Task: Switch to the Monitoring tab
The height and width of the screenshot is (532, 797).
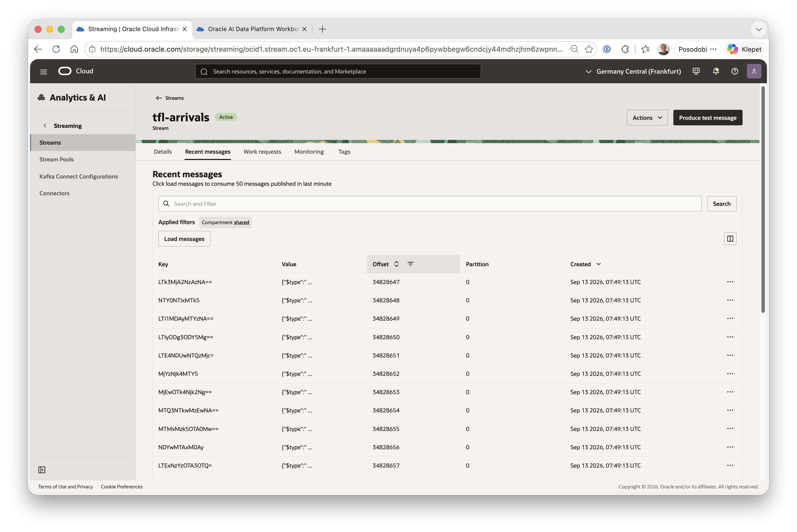Action: pyautogui.click(x=309, y=152)
